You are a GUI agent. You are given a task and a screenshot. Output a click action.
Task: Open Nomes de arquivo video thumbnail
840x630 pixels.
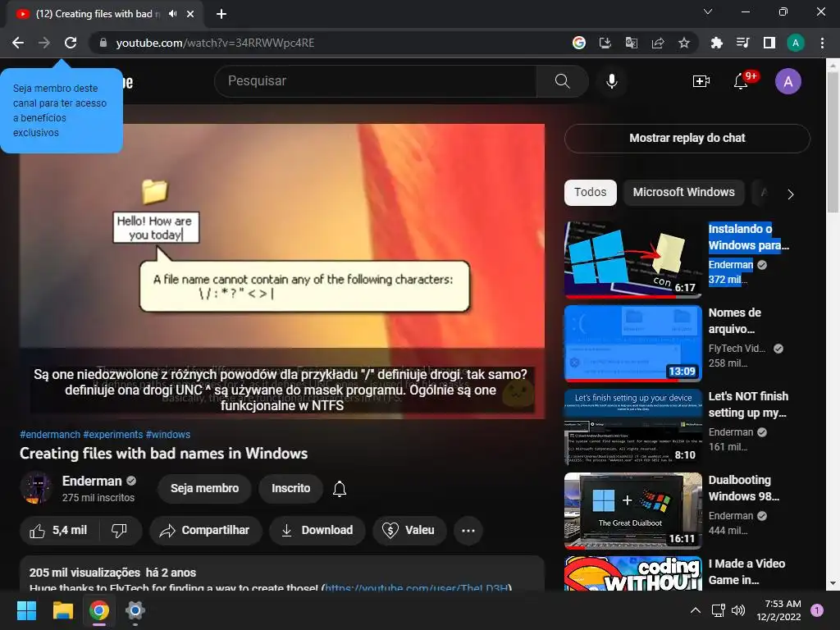coord(632,344)
